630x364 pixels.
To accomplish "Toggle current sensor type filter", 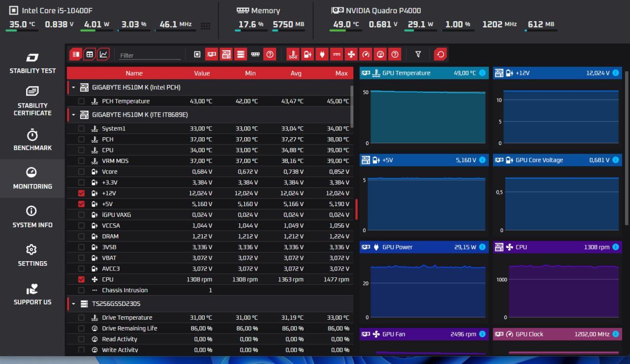I will (336, 54).
